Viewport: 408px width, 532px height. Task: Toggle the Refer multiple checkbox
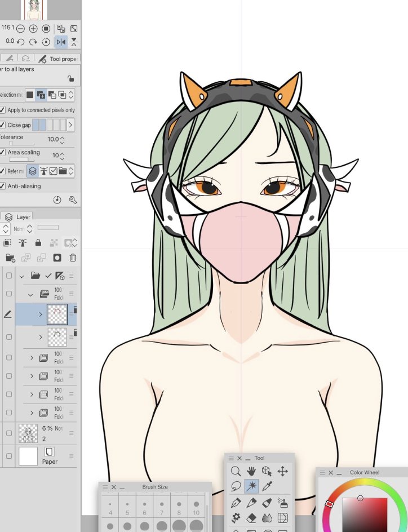pos(2,171)
